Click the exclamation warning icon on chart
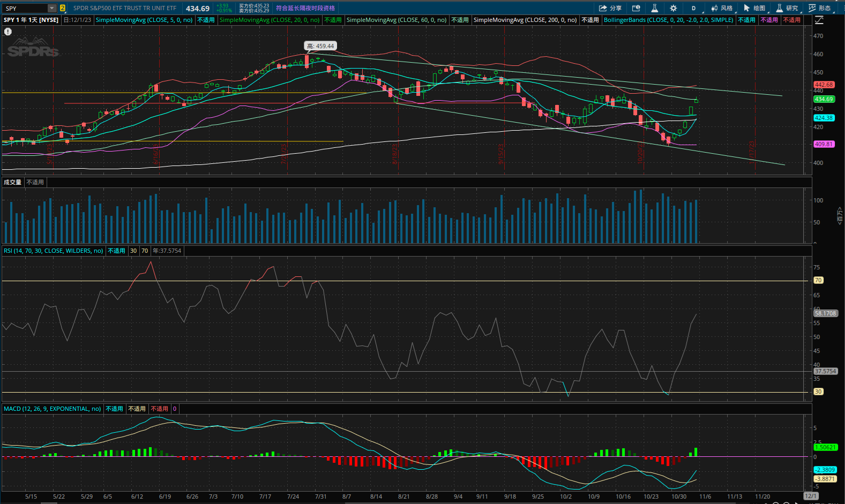This screenshot has height=504, width=845. (8, 32)
